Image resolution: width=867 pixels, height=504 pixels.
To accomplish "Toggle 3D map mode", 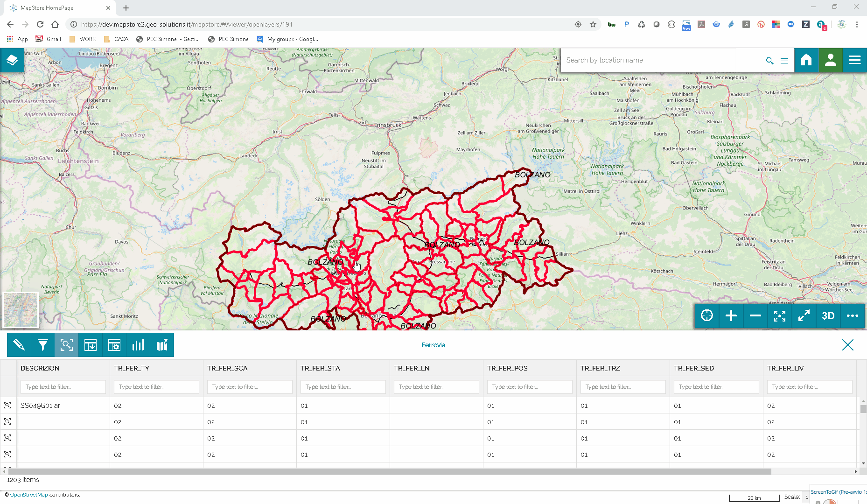I will coord(828,316).
